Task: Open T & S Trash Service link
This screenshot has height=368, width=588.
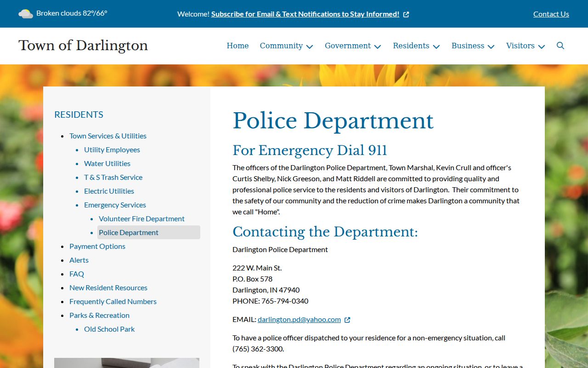Action: point(113,177)
